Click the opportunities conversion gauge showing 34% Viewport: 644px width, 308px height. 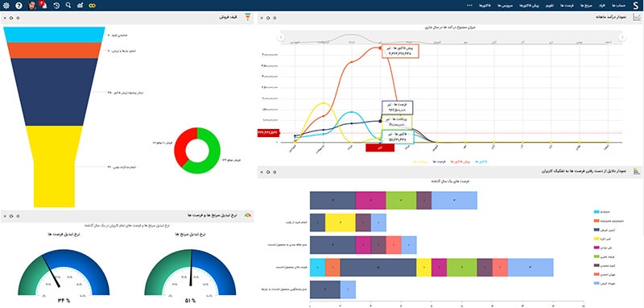[x=64, y=272]
